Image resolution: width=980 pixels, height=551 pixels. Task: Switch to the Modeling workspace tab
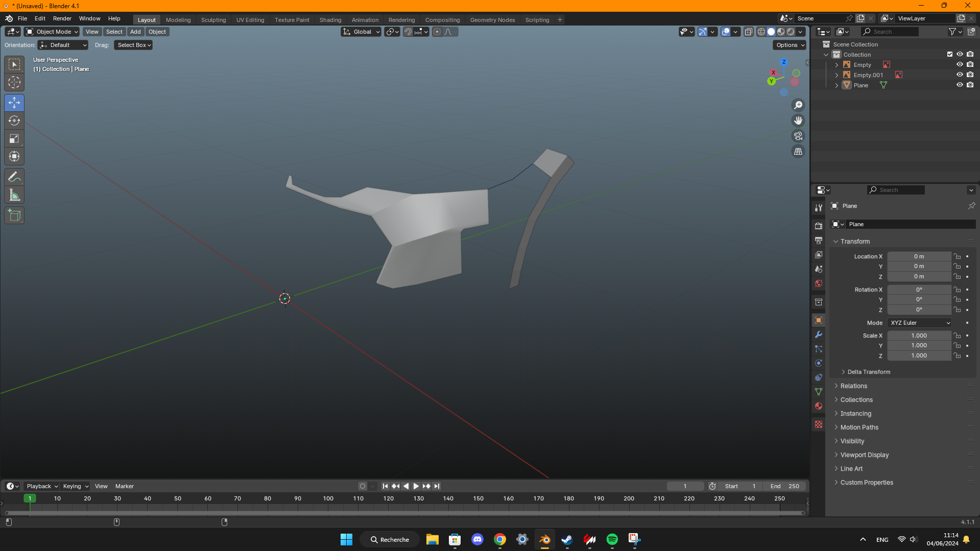coord(178,20)
